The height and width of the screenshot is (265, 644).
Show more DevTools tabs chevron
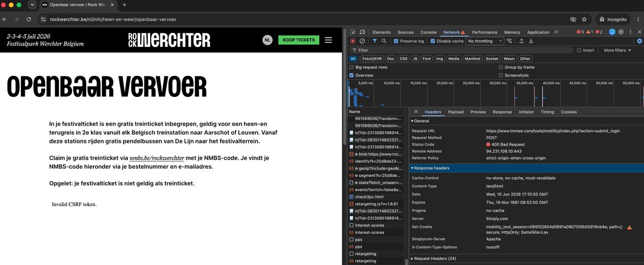tap(557, 32)
